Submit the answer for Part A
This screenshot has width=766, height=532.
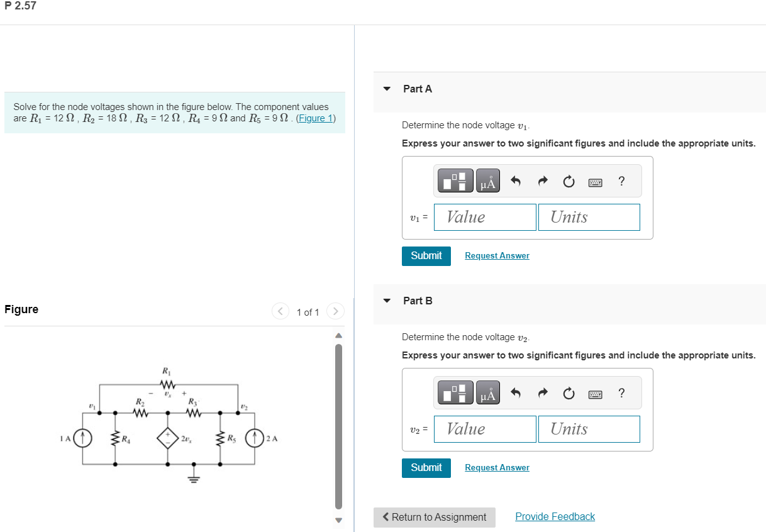tap(426, 256)
